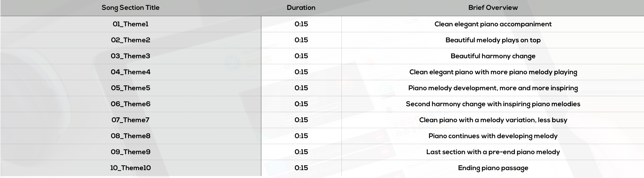The width and height of the screenshot is (644, 178).
Task: Select 'Ending piano passage' overview cell
Action: (x=493, y=168)
